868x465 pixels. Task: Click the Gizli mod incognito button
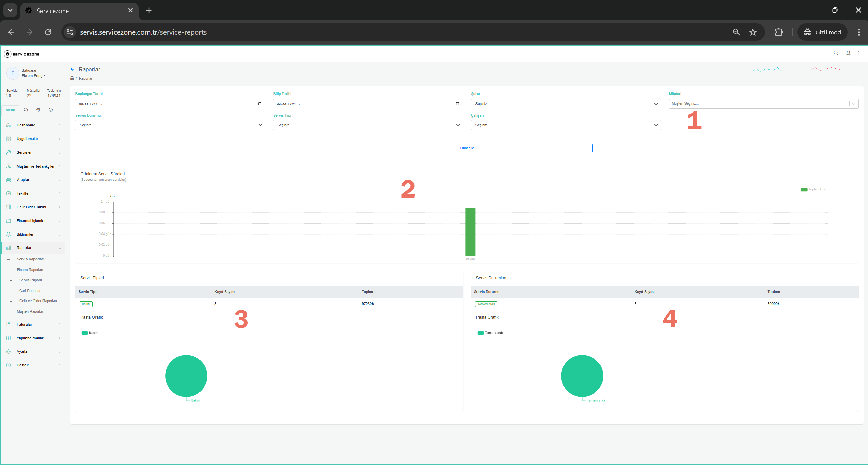point(822,32)
